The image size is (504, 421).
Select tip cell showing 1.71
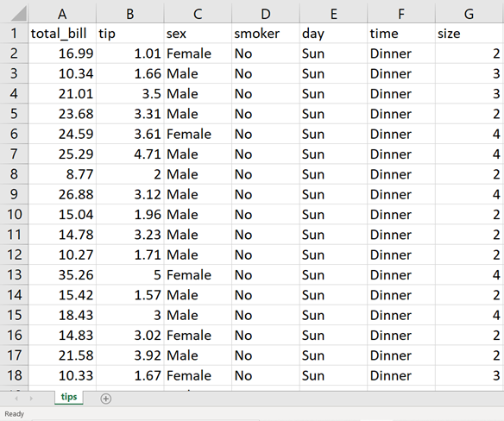(129, 254)
